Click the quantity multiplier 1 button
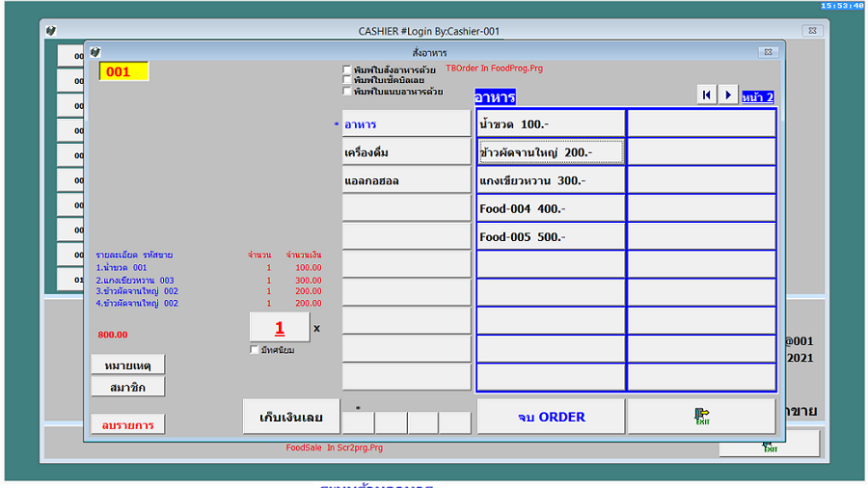The height and width of the screenshot is (488, 868). (x=280, y=328)
